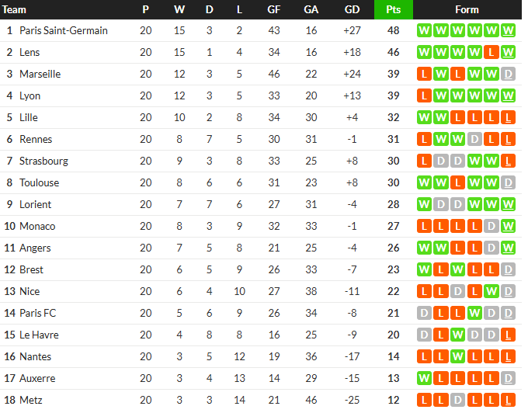The image size is (528, 420).
Task: Click Rennes' grey D form badge
Action: [474, 139]
